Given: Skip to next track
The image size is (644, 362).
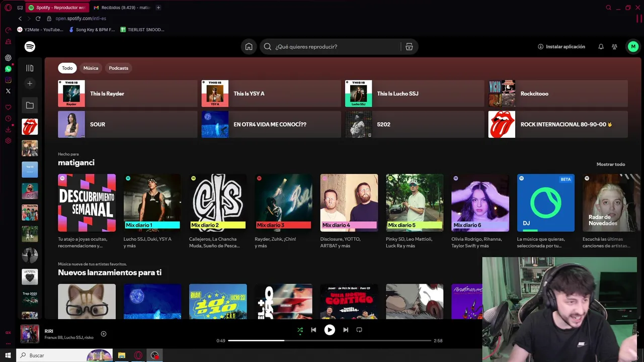Looking at the screenshot, I should tap(346, 330).
